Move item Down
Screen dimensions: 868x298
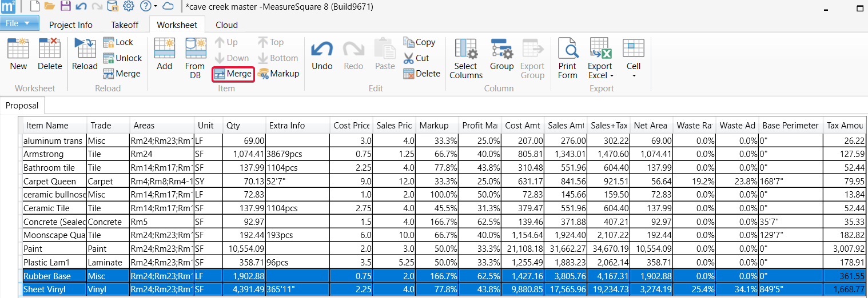(232, 58)
